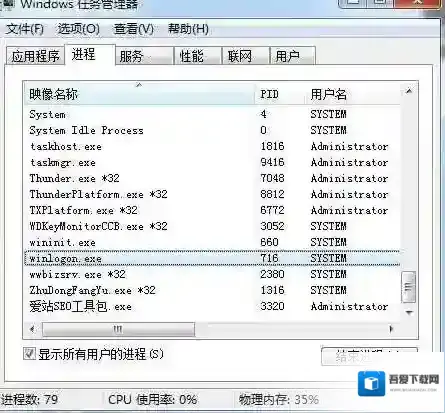Select the ThunderPlatform.exe *32 process
This screenshot has height=413, width=445.
212,194
